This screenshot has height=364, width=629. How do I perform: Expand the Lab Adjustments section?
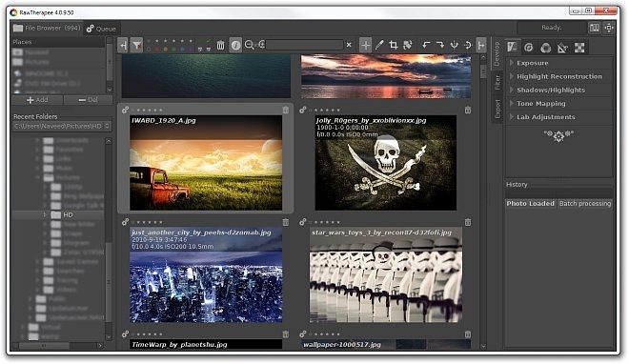pos(559,117)
